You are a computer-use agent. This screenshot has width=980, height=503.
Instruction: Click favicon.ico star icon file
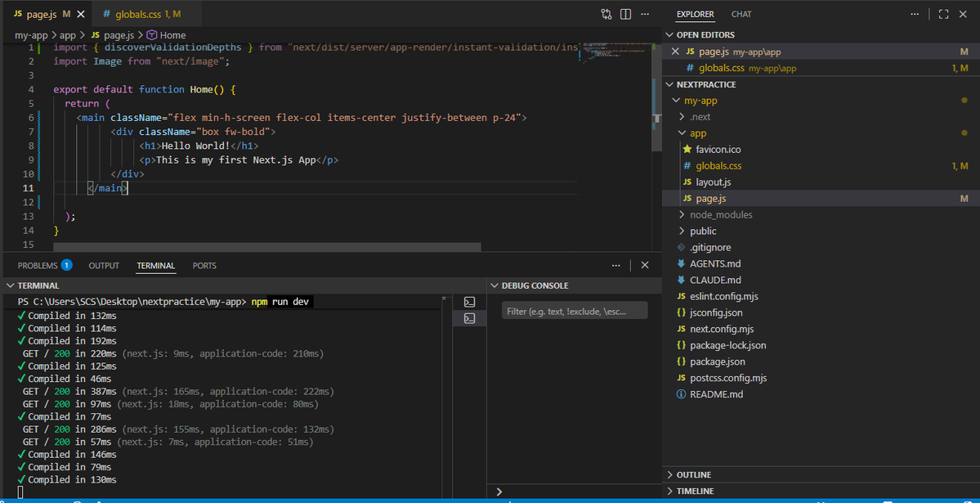point(687,150)
